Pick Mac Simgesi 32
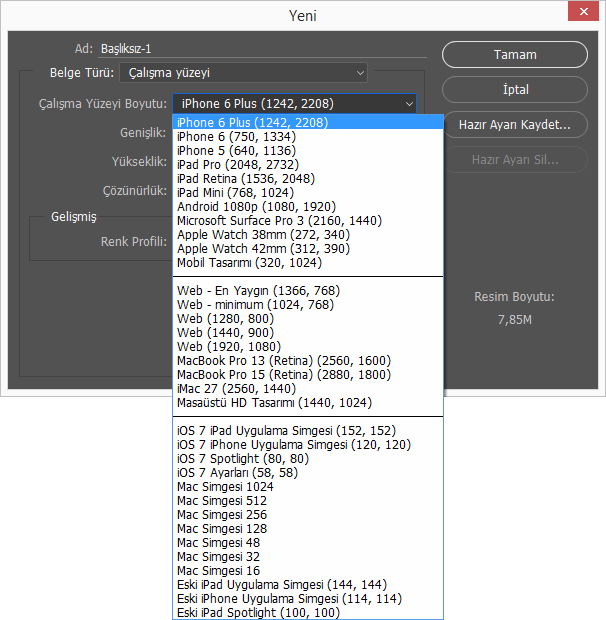606x620 pixels. [x=308, y=557]
